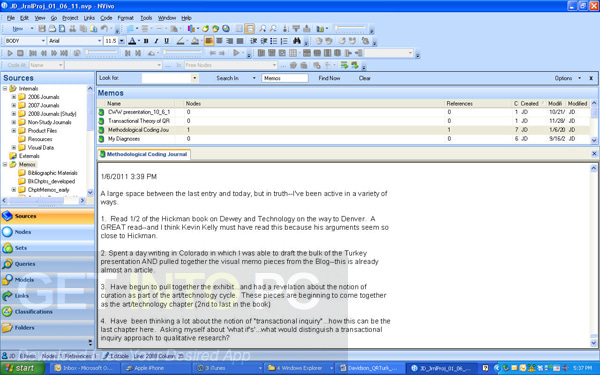Open the BODY style dropdown

43,41
